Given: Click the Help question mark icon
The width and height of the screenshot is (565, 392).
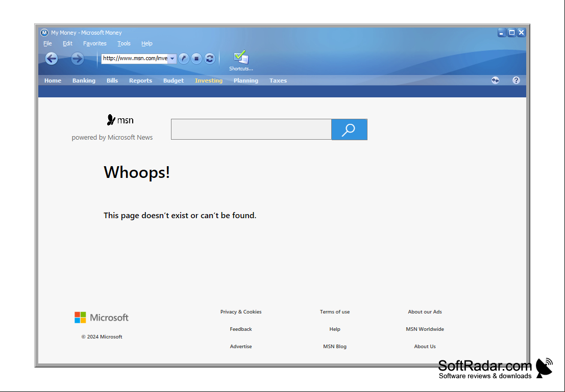Looking at the screenshot, I should point(516,80).
